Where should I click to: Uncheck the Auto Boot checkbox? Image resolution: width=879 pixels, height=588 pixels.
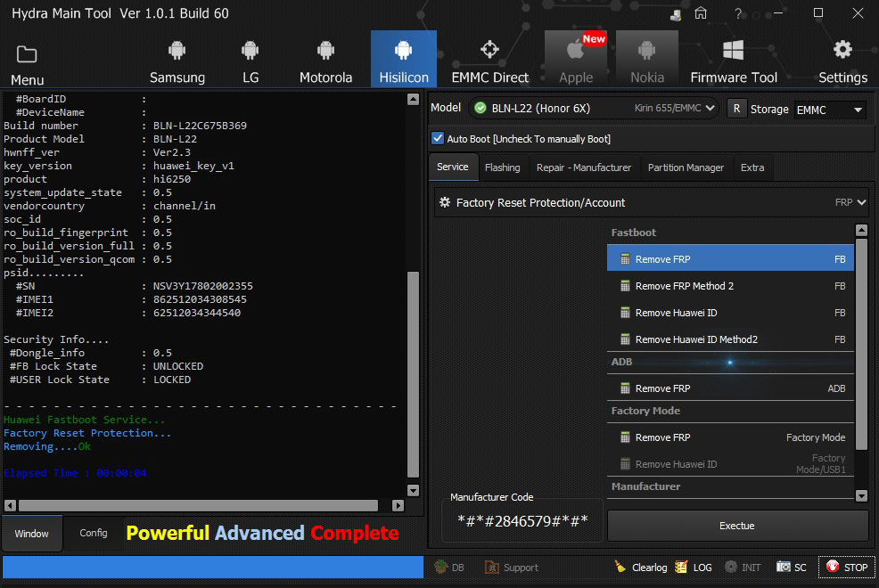pyautogui.click(x=438, y=138)
